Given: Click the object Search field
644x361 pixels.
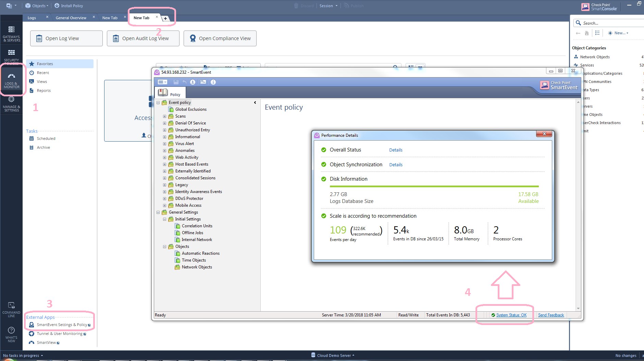Looking at the screenshot, I should pyautogui.click(x=610, y=23).
